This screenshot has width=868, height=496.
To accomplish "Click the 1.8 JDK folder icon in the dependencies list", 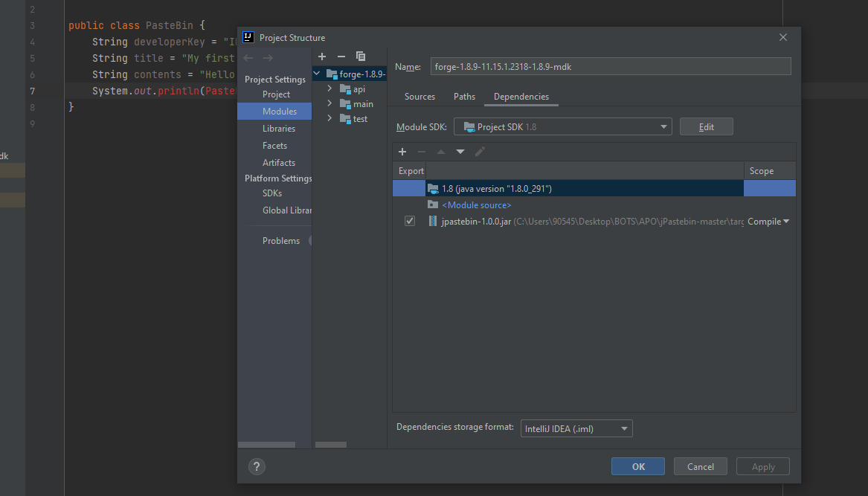I will (x=433, y=189).
